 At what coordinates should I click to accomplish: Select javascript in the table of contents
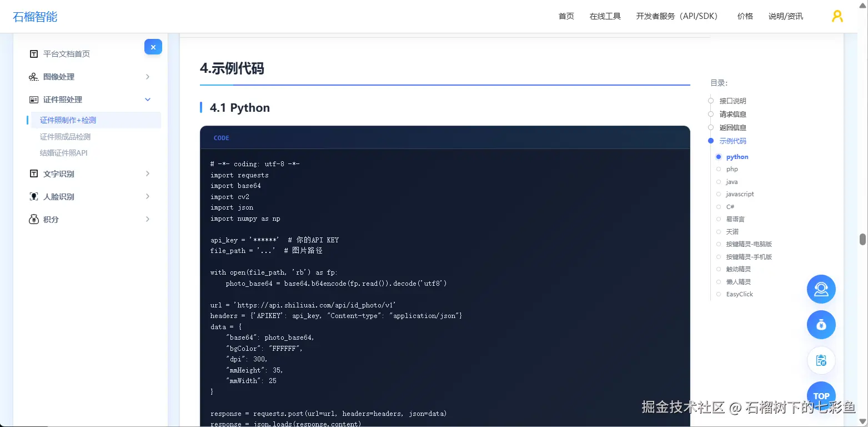[740, 194]
